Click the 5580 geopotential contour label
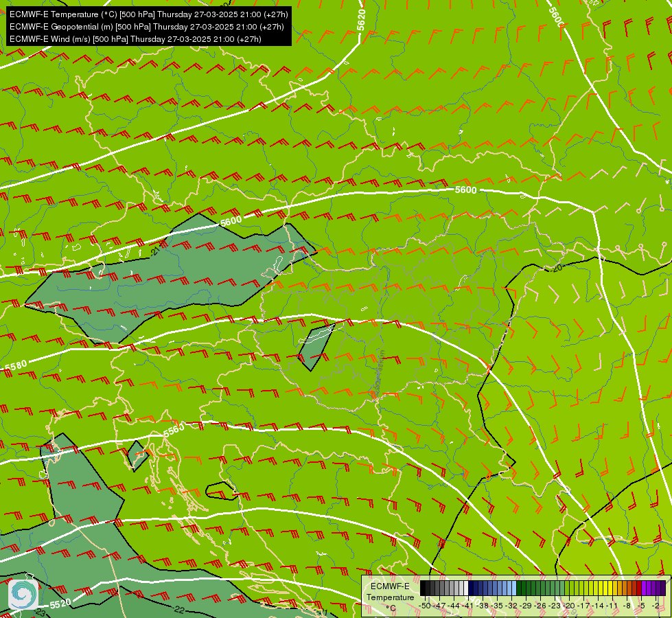672x618 pixels. [x=16, y=366]
